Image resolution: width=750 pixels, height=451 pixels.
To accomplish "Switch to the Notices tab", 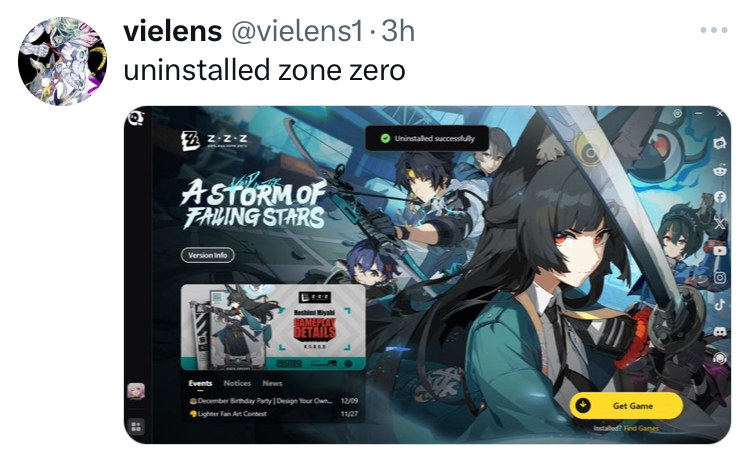I will [237, 383].
